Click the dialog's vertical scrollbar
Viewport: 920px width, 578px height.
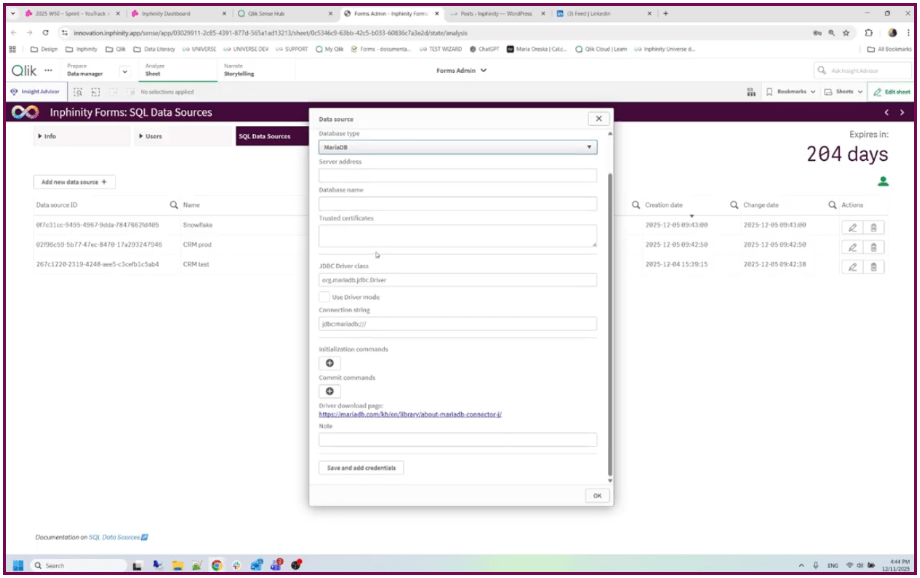tap(610, 325)
